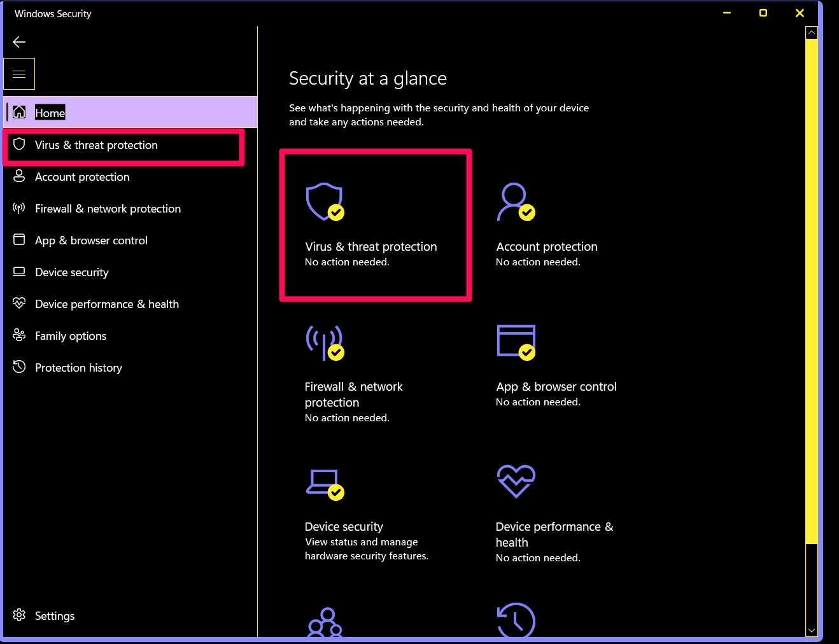Open Protection history in sidebar
This screenshot has height=644, width=839.
pos(130,368)
